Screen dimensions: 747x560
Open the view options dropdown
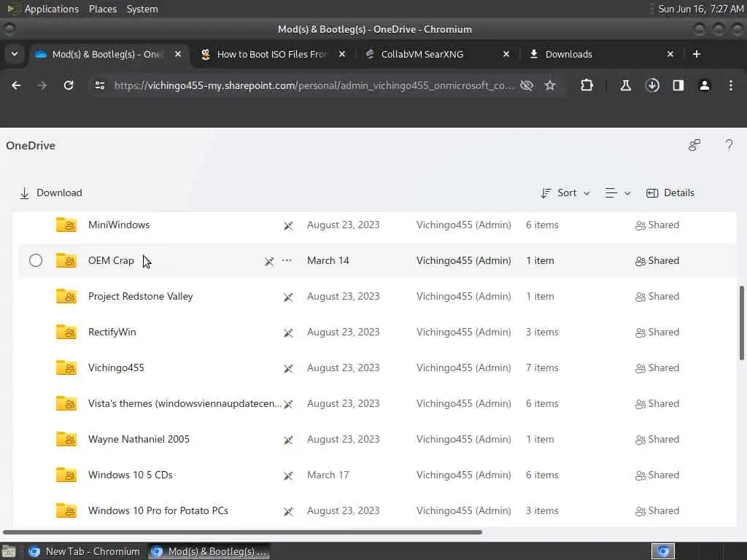point(617,192)
